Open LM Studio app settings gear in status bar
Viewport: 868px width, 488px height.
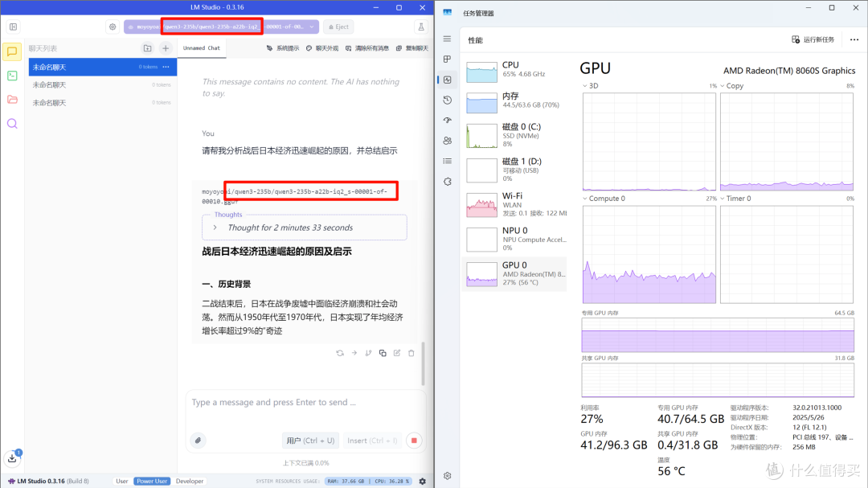[423, 482]
